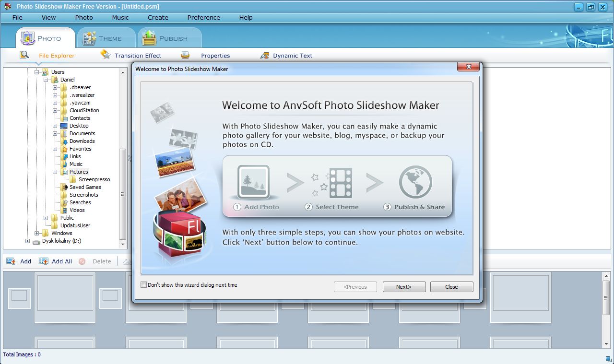Screen dimensions: 614x364
Task: Click the Add All photos icon
Action: coord(44,261)
